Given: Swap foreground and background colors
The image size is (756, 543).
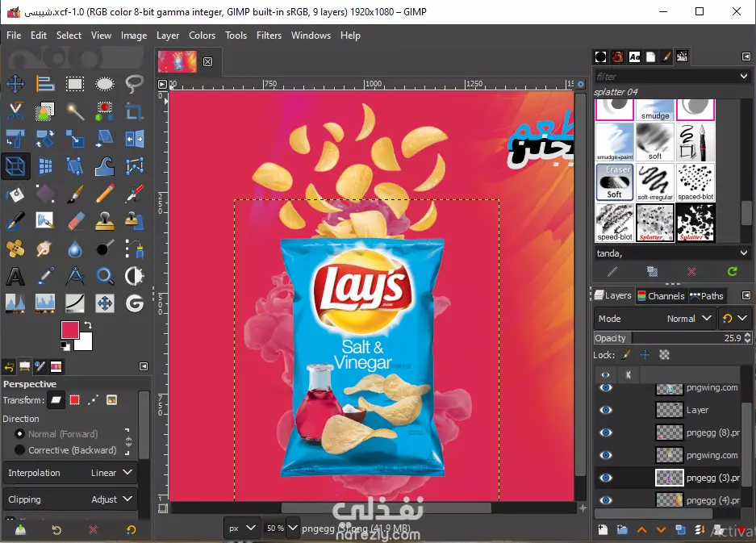Looking at the screenshot, I should point(88,325).
